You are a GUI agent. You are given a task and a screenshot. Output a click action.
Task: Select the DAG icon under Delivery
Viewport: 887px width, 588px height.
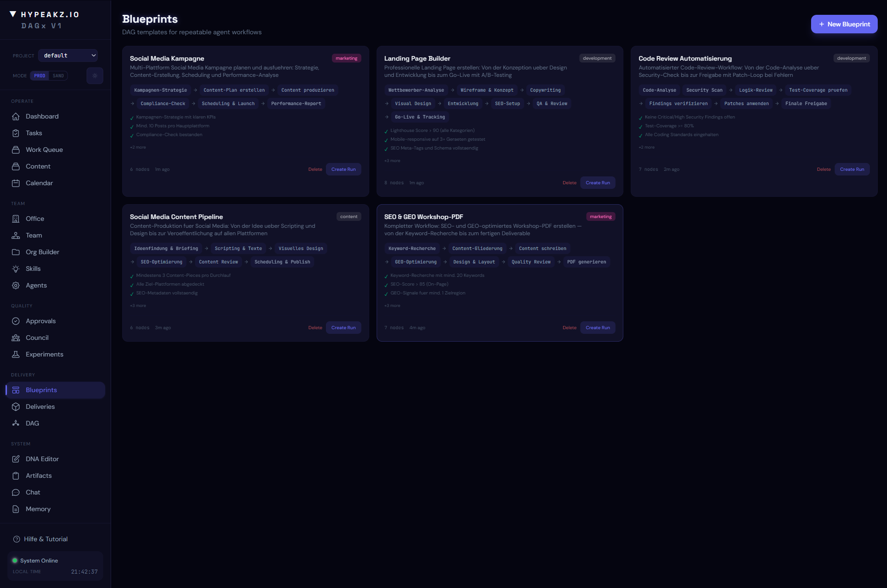pos(16,423)
